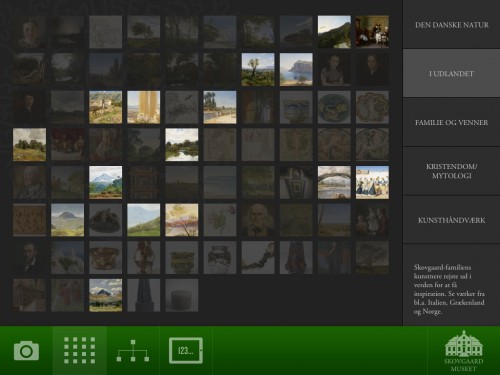Tap the Skovgaard Museet logo
500x375 pixels.
(463, 351)
